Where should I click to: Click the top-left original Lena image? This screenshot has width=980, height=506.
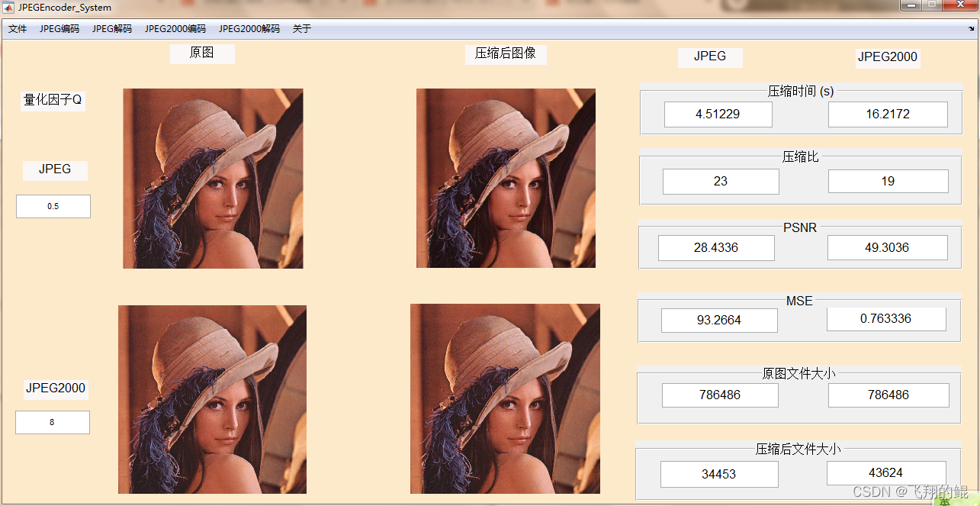click(213, 179)
